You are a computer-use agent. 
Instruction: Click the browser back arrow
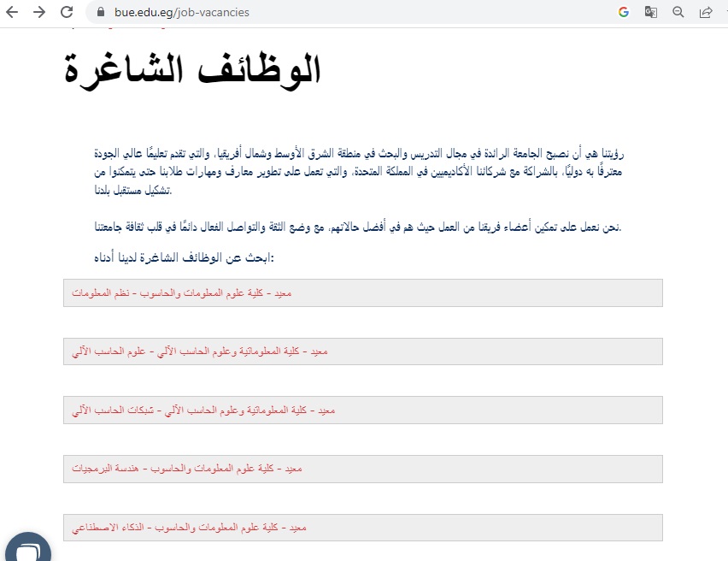tap(12, 13)
